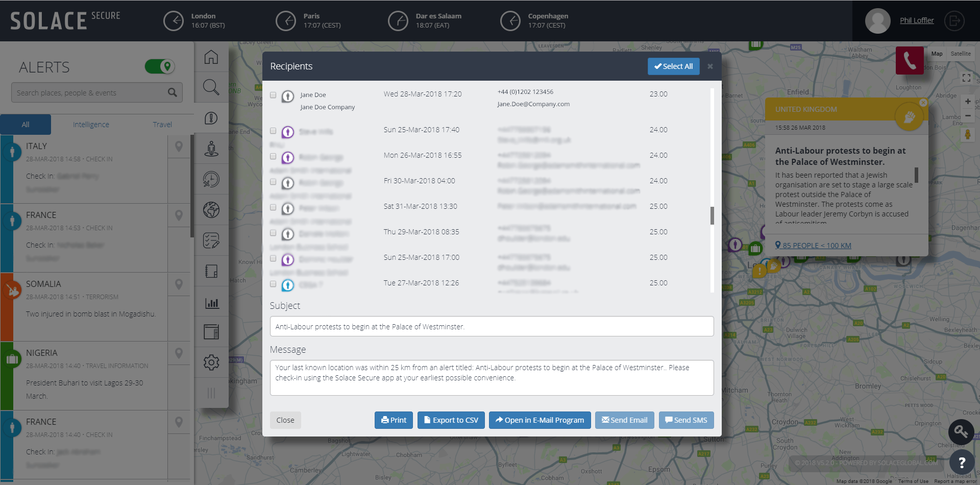This screenshot has height=485, width=980.
Task: Switch to the Travel tab
Action: tap(162, 125)
